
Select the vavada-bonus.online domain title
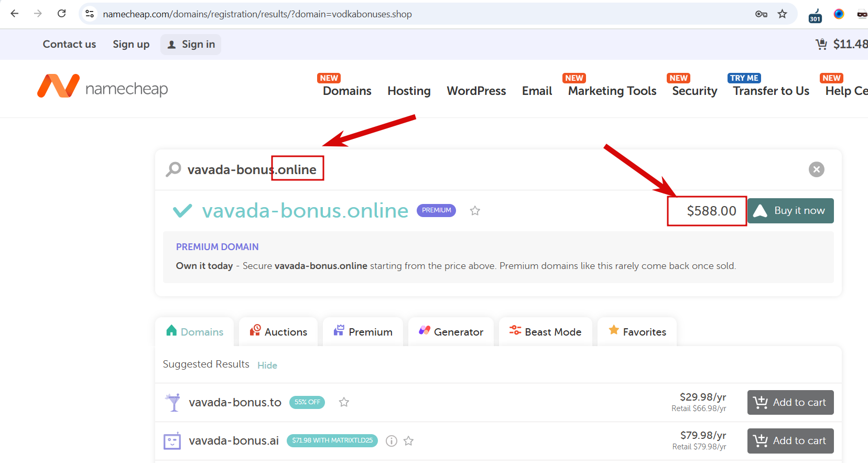pos(305,211)
